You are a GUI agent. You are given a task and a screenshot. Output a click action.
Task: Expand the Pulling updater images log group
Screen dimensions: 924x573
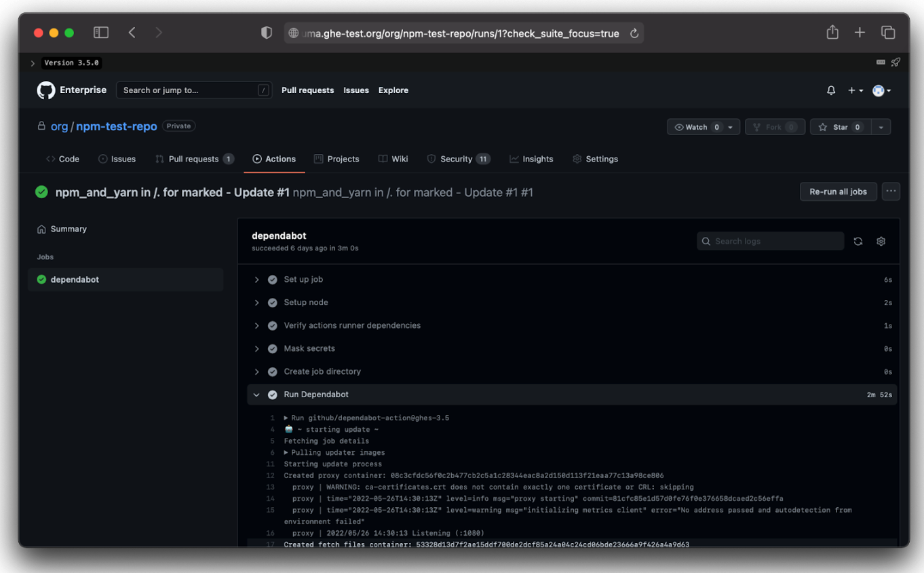pos(334,453)
